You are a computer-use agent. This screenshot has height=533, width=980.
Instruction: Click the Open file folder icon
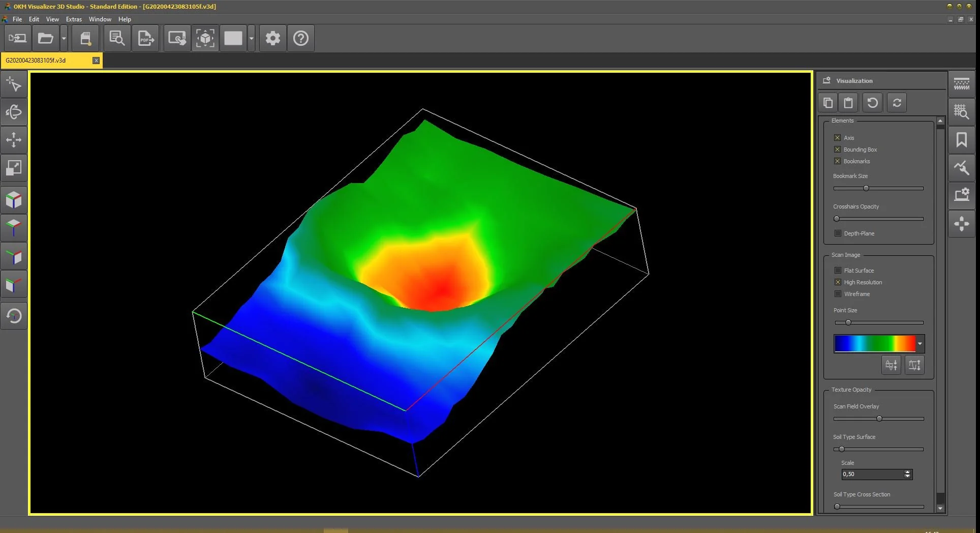[46, 38]
